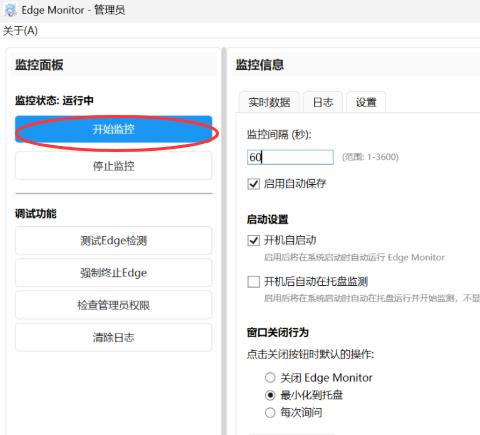Click the 窗口关闭行为 section heading
480x435 pixels.
278,332
